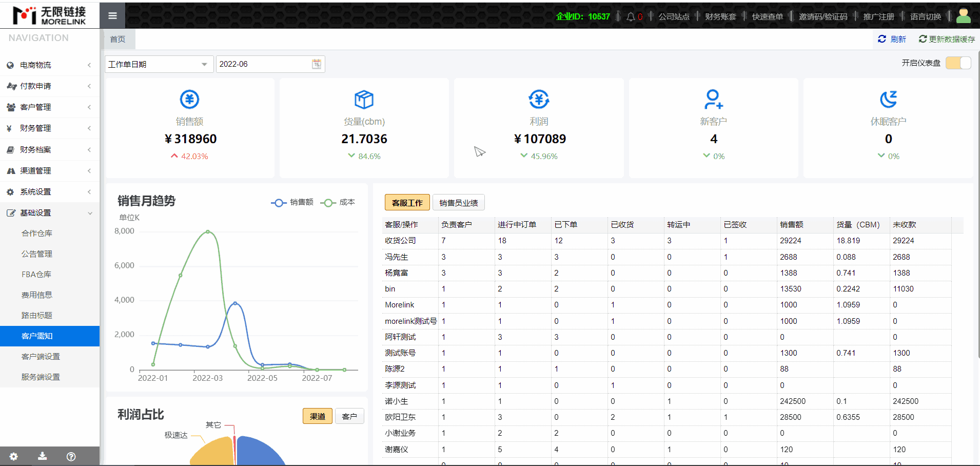Switch to the 销售员业绩 tab
This screenshot has width=980, height=466.
pyautogui.click(x=458, y=203)
